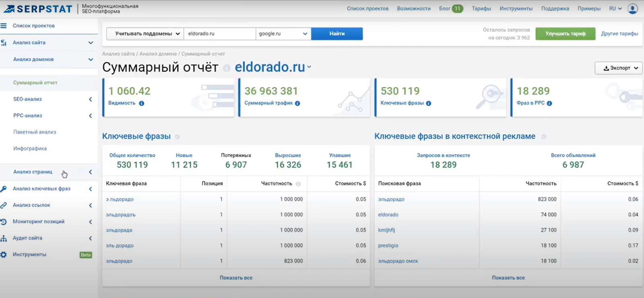Click the Аудит сайта sitemap icon
The image size is (644, 298).
coord(4,238)
